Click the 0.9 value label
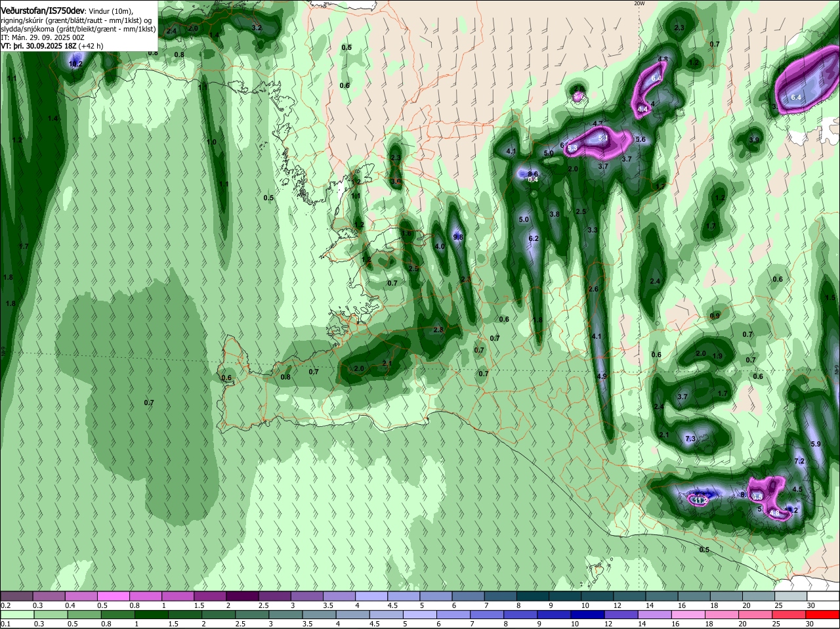 click(715, 316)
